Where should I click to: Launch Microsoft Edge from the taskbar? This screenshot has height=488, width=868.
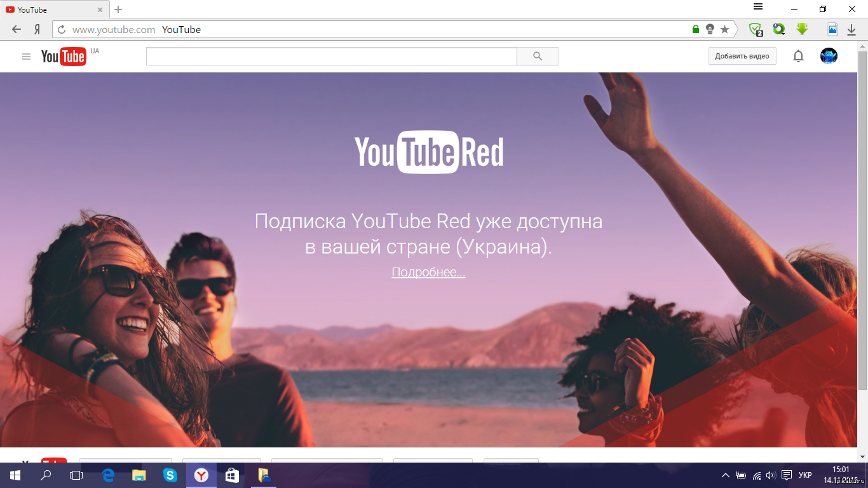coord(108,475)
